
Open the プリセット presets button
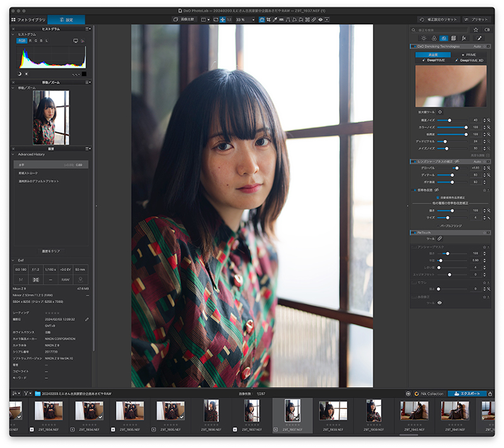point(476,20)
